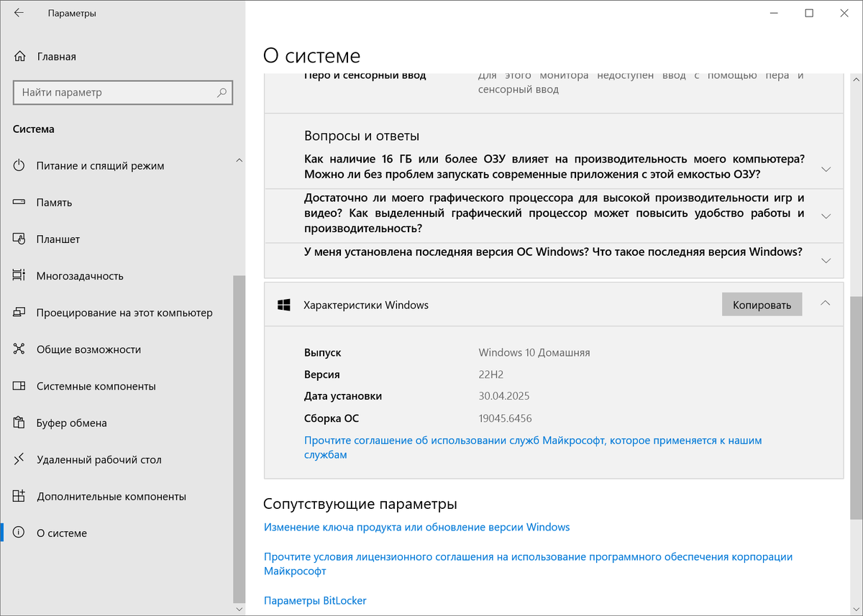Click the О системе info icon

click(19, 533)
